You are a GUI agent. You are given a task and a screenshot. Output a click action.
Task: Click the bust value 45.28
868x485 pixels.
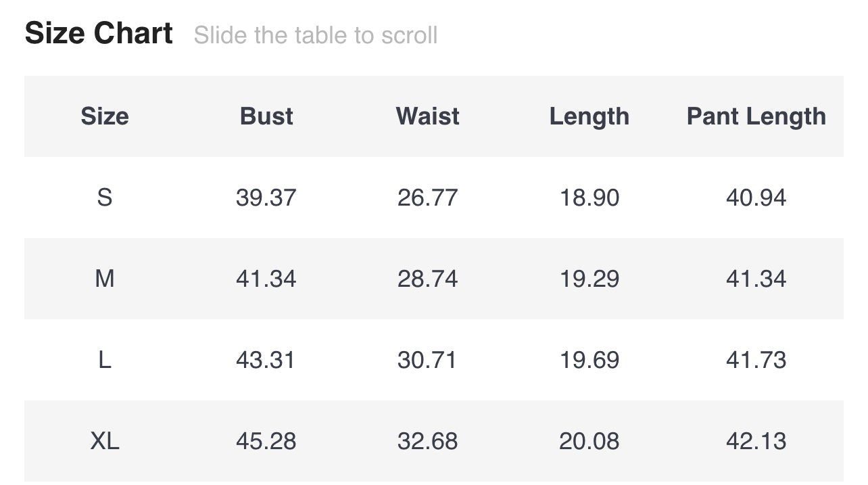pos(266,441)
